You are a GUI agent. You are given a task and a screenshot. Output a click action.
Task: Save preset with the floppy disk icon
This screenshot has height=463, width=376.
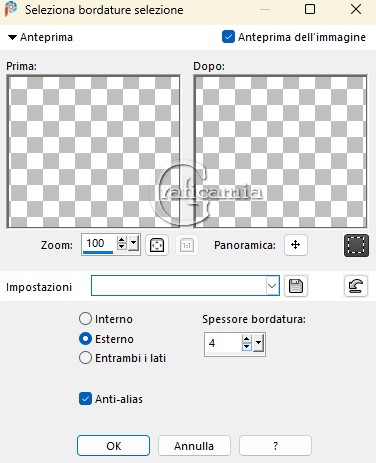click(x=296, y=286)
